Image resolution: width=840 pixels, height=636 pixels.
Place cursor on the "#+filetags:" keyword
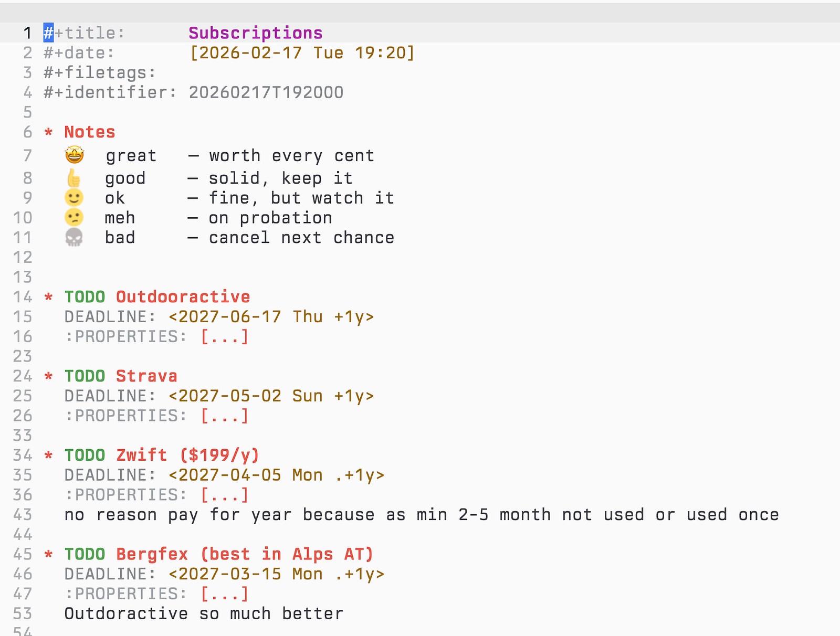pyautogui.click(x=100, y=73)
